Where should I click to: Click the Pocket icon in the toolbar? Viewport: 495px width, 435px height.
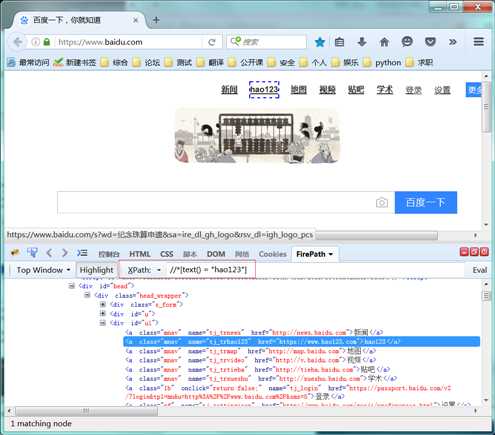(430, 42)
